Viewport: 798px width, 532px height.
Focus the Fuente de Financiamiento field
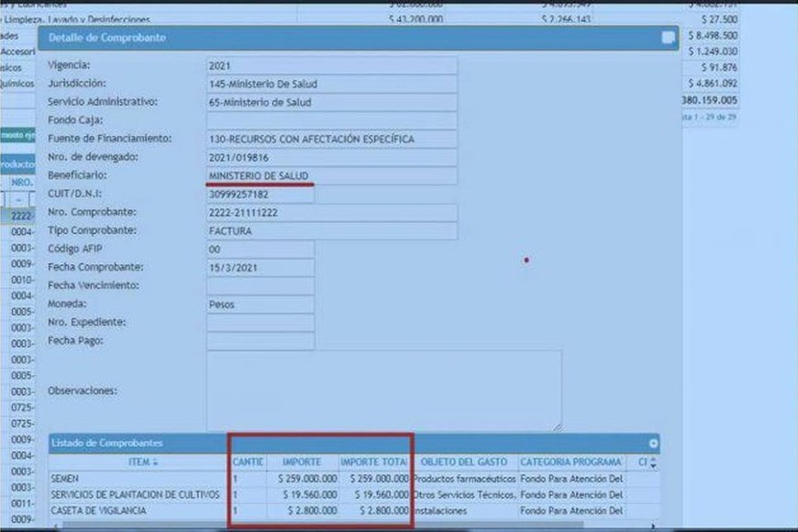coord(331,139)
